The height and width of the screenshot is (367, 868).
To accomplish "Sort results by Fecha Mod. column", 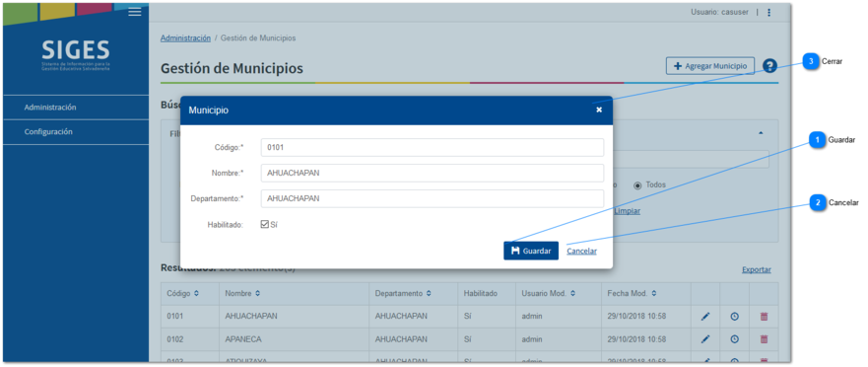I will pos(654,293).
